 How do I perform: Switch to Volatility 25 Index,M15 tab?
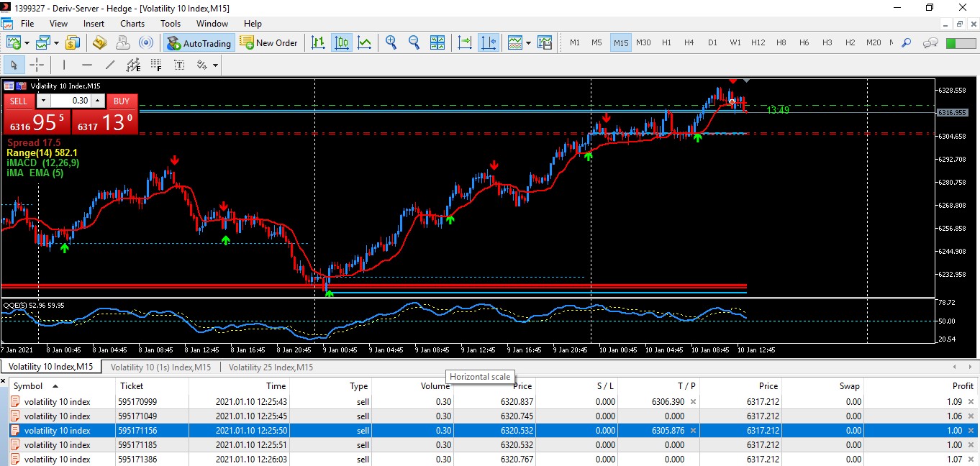point(271,367)
